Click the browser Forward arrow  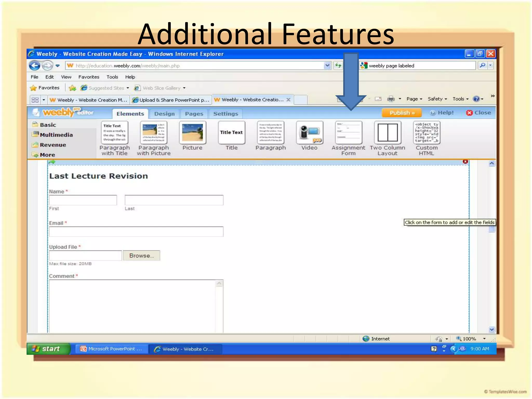(47, 65)
